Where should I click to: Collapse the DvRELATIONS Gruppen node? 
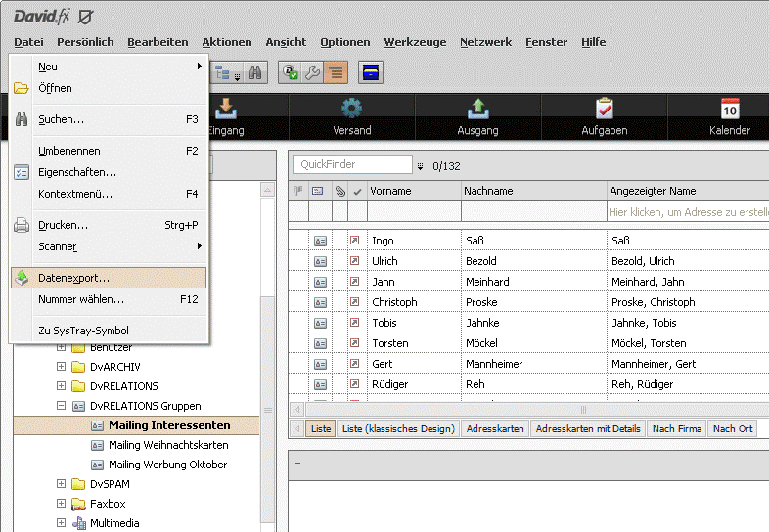(61, 406)
